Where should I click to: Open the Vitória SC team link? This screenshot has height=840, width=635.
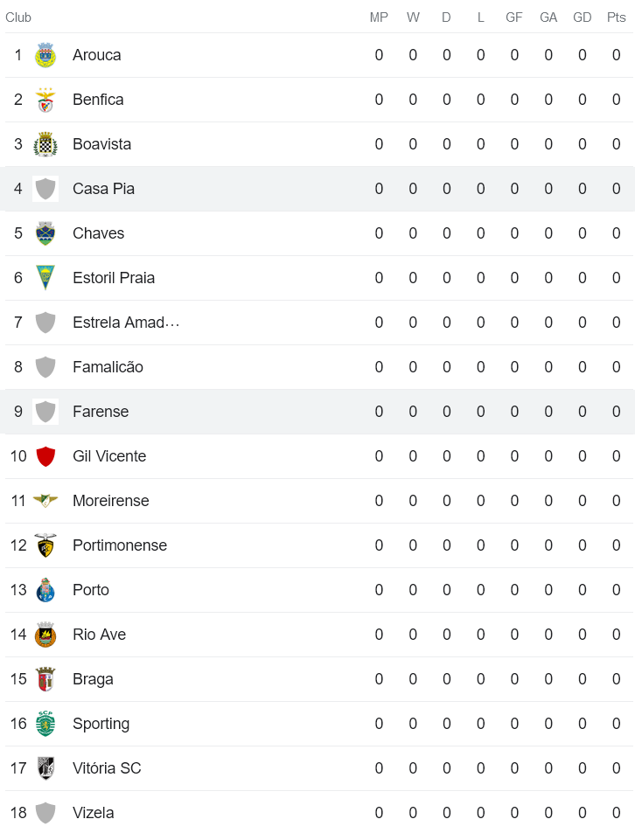[107, 768]
